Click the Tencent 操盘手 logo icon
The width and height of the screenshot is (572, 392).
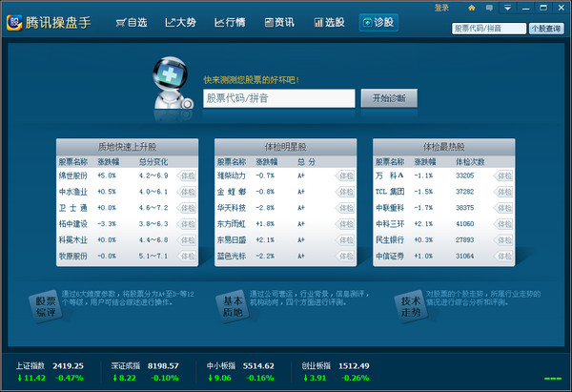[x=14, y=23]
